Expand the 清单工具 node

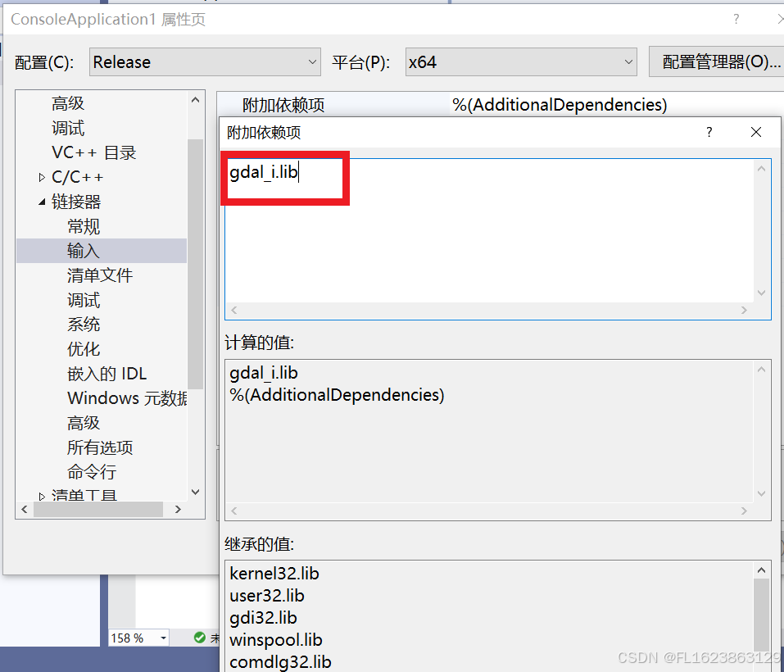coord(41,494)
